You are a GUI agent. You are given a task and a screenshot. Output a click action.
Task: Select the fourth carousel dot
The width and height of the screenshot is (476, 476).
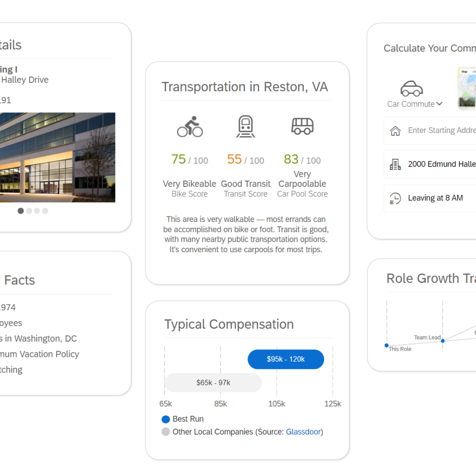[45, 211]
